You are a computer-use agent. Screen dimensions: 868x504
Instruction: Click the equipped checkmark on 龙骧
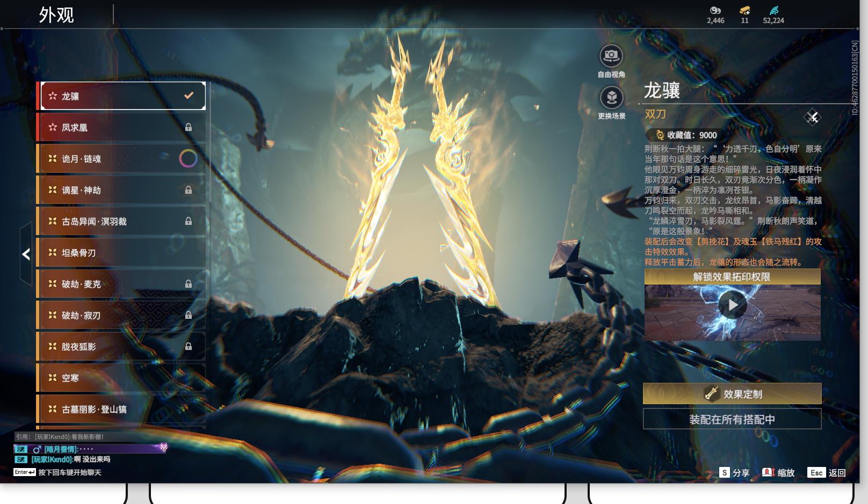point(189,96)
